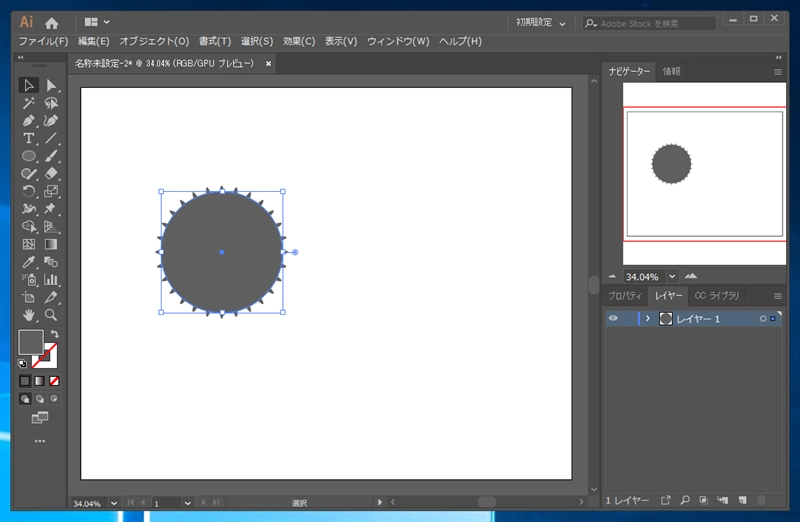Choose Draw Inside mode
This screenshot has width=800, height=522.
[x=54, y=399]
